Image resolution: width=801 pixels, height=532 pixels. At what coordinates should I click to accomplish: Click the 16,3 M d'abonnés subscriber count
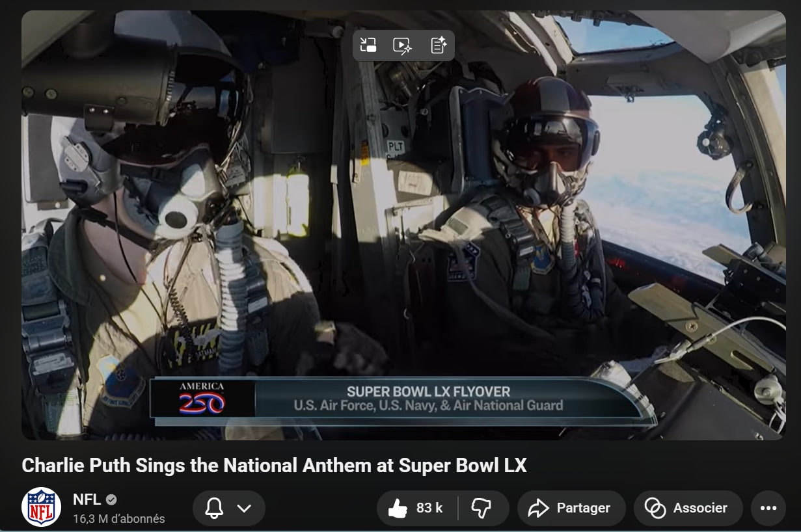[x=118, y=519]
